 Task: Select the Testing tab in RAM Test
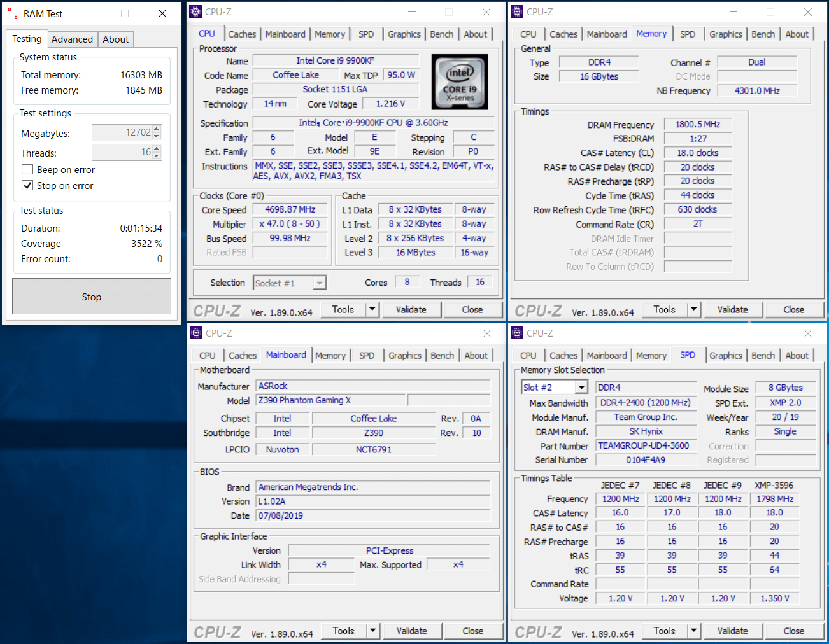point(27,39)
